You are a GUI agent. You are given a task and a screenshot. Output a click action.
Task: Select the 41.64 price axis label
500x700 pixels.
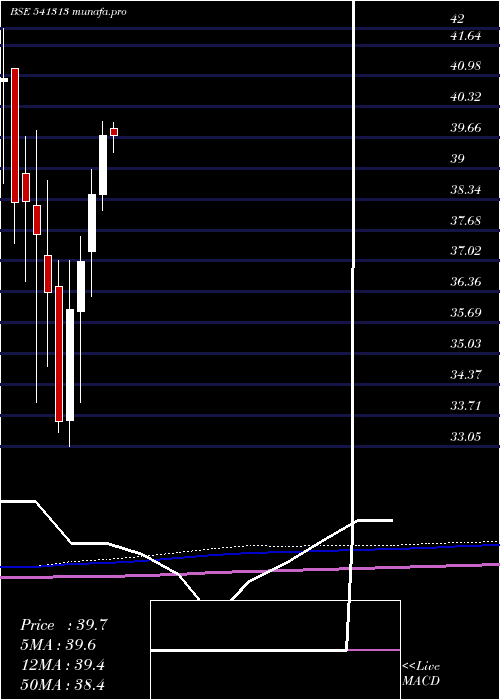[466, 36]
